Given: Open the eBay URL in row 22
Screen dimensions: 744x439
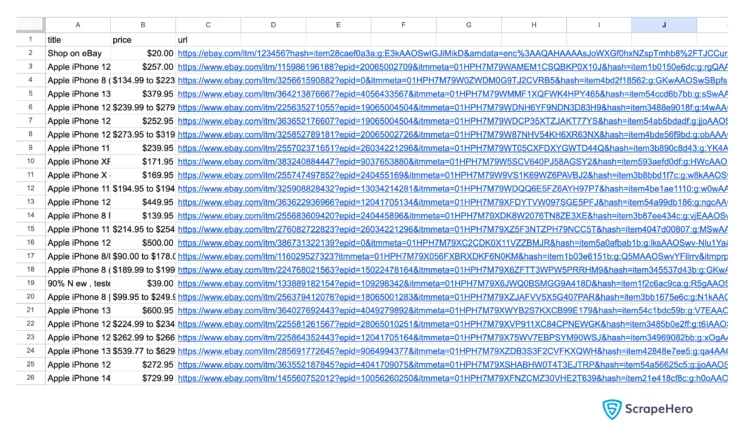Looking at the screenshot, I should click(x=452, y=324).
